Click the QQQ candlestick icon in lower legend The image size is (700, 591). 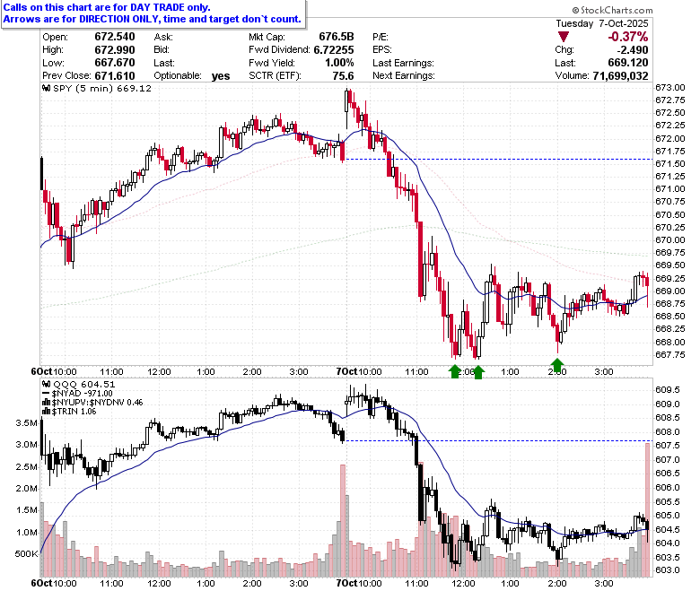click(x=46, y=384)
